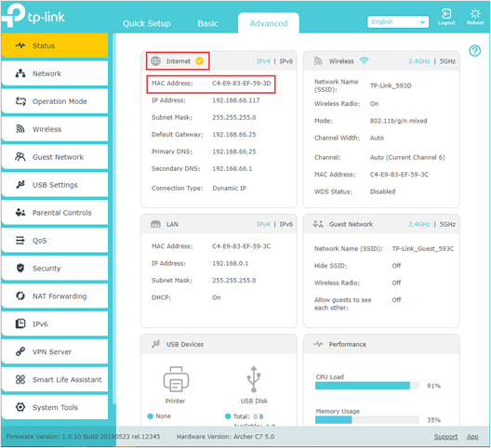The width and height of the screenshot is (491, 448).
Task: Open Parental Controls in the sidebar
Action: point(55,213)
